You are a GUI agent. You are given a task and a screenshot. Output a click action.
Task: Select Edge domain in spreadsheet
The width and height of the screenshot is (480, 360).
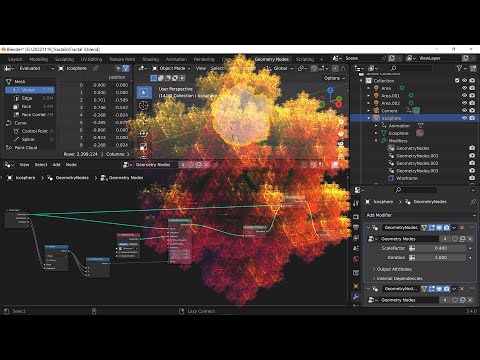coord(30,98)
